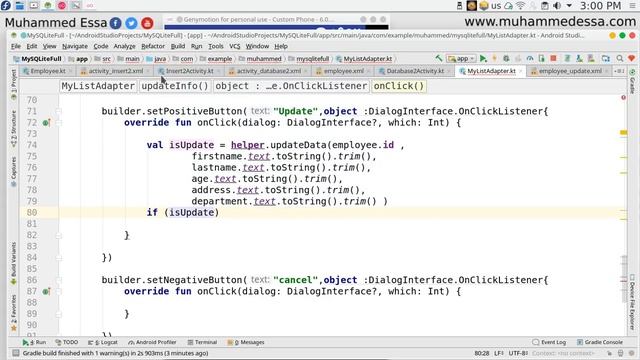Open the File menu
Viewport: 640px width, 360px height.
pyautogui.click(x=16, y=46)
